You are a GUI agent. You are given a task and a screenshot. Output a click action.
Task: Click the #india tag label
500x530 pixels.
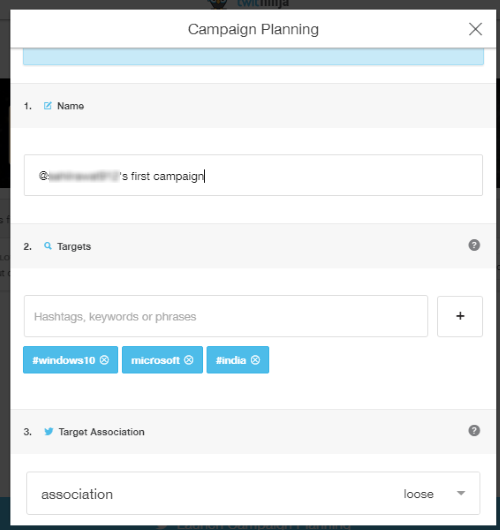(x=231, y=360)
